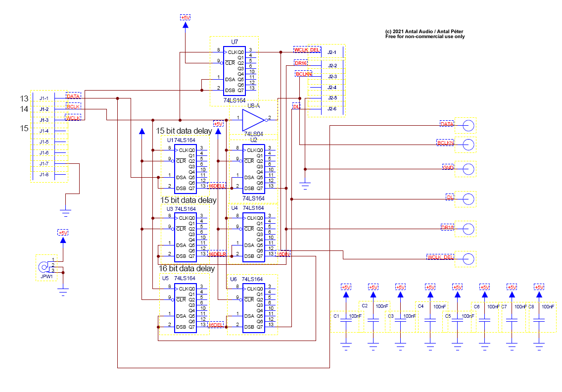Select the "(c) 2021 Antal Audio" copyright line
562x392 pixels.
point(424,32)
